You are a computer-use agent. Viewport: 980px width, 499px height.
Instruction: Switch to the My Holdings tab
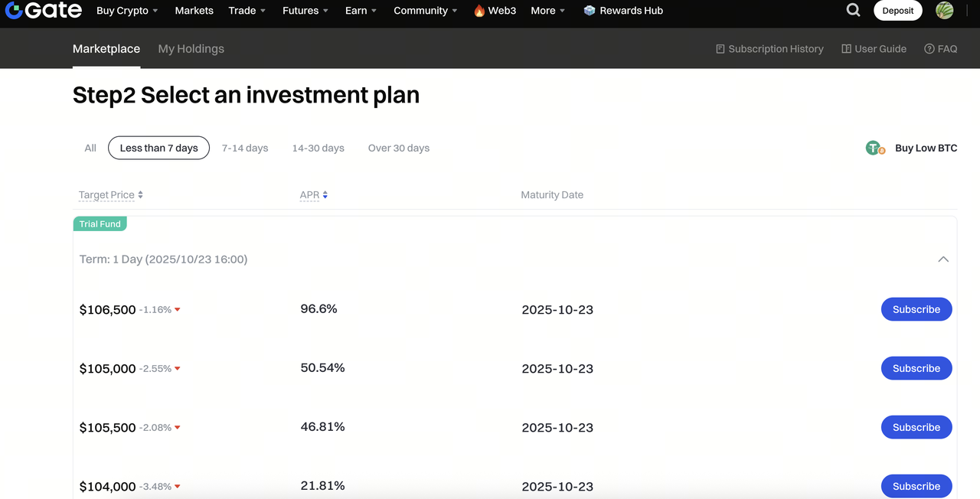[x=191, y=49]
